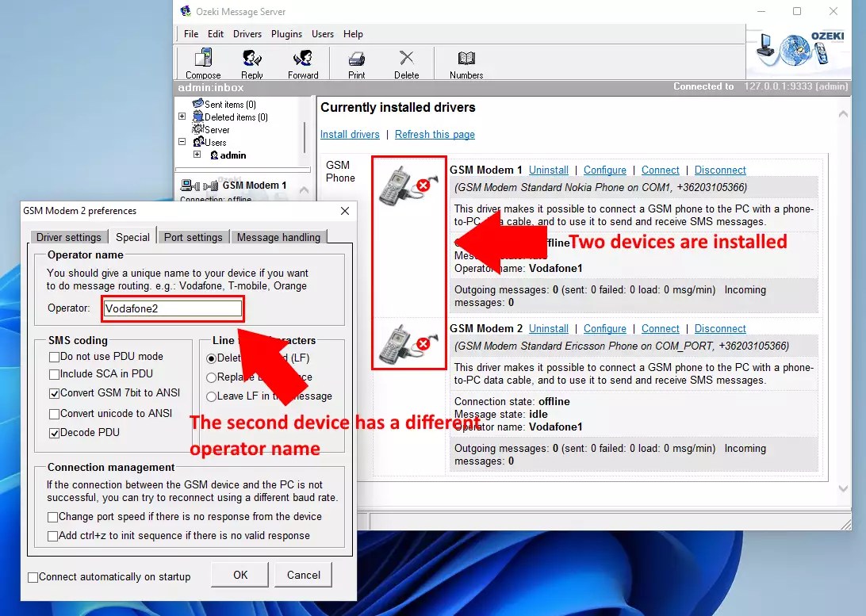Viewport: 866px width, 616px height.
Task: Click the tree panel vertical scrollbar
Action: [305, 137]
